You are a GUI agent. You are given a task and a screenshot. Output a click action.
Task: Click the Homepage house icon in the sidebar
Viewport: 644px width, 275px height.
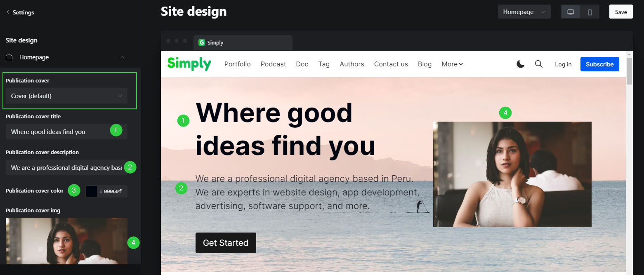coord(9,57)
